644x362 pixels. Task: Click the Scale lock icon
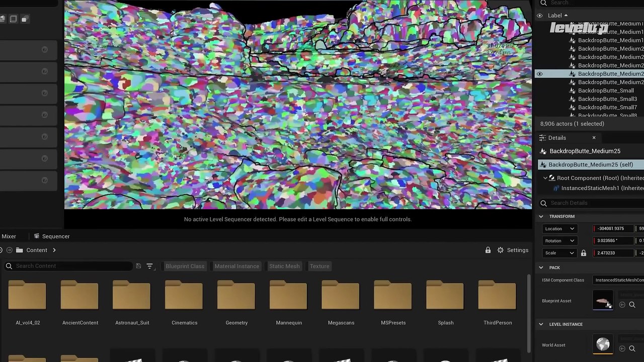click(583, 253)
